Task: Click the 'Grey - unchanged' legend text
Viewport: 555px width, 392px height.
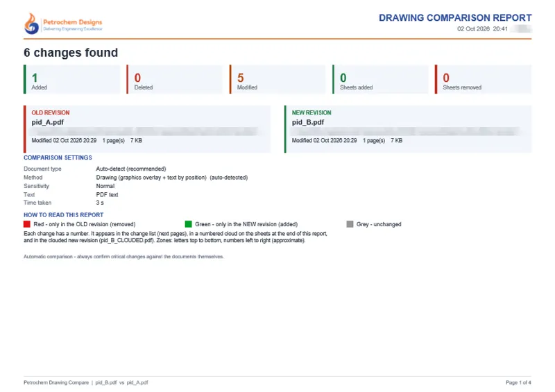Action: tap(379, 224)
